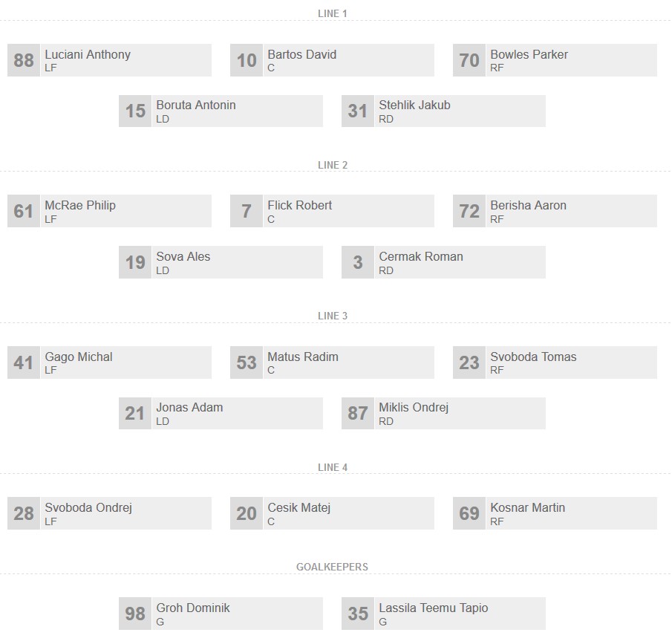Viewport: 672px width, 644px height.
Task: Click Jonas Adam's name
Action: tap(189, 408)
